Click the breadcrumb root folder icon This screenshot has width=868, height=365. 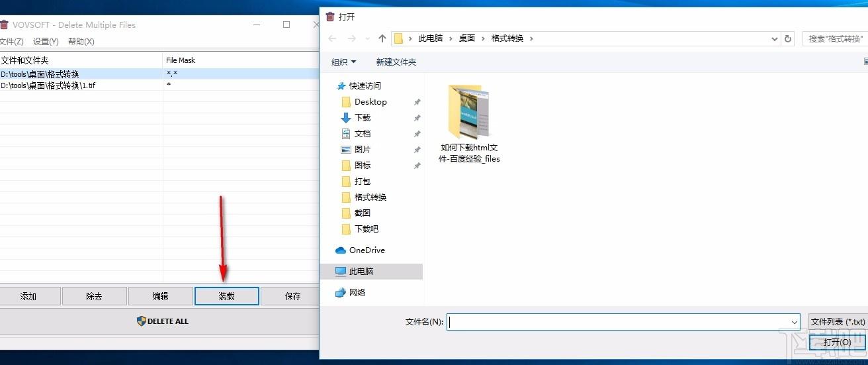click(x=398, y=38)
